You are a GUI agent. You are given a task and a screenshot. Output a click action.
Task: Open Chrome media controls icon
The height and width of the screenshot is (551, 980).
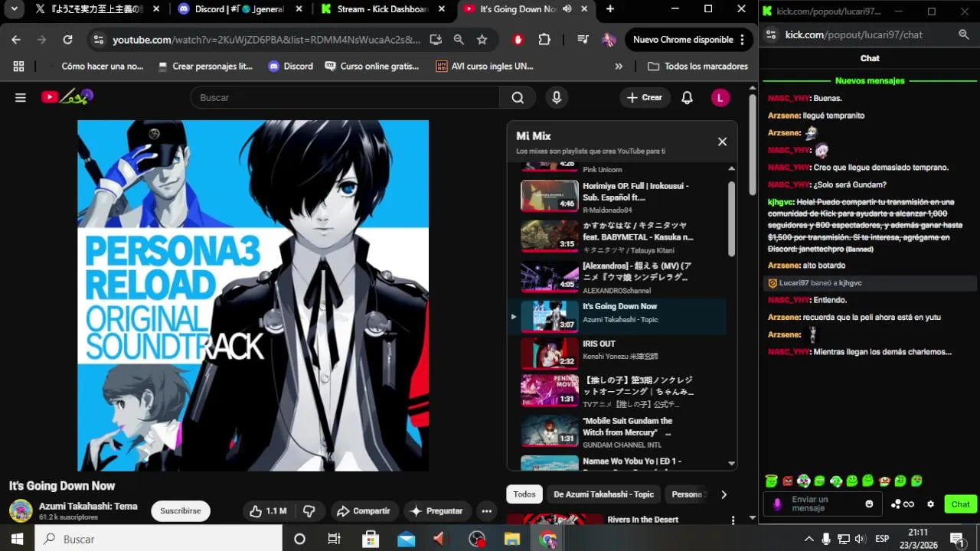583,40
